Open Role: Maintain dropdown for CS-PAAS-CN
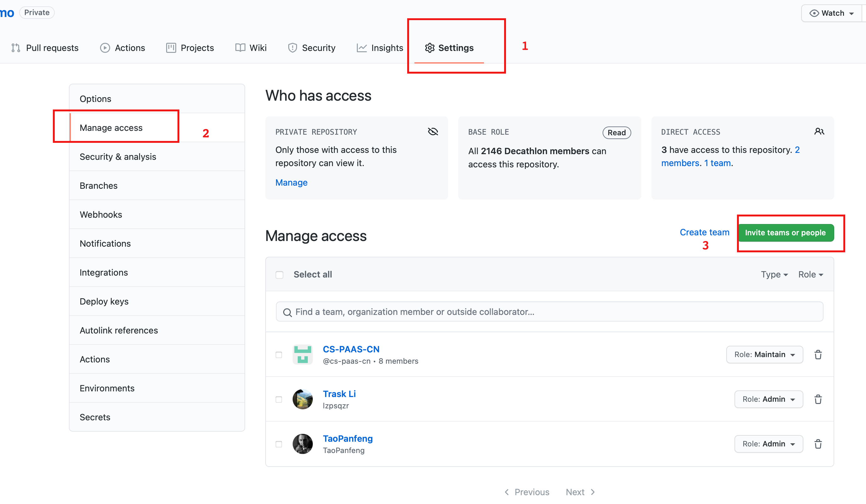 765,355
